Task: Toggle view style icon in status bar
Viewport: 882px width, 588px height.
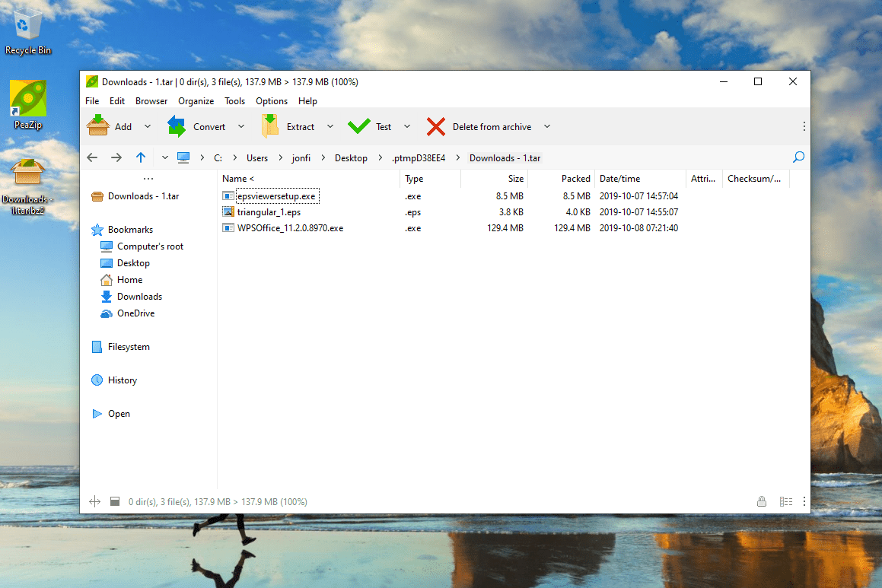Action: 786,501
